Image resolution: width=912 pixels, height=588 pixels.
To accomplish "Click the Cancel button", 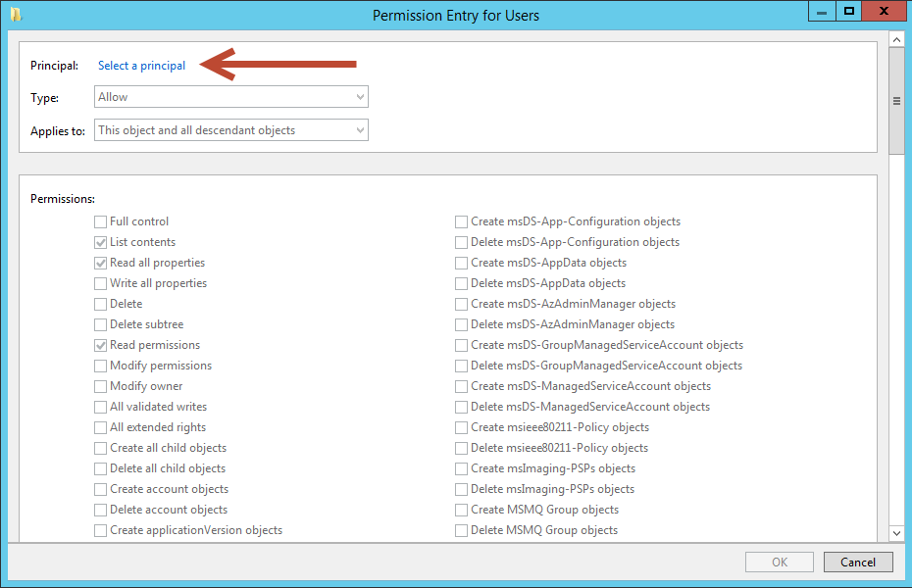I will (858, 562).
